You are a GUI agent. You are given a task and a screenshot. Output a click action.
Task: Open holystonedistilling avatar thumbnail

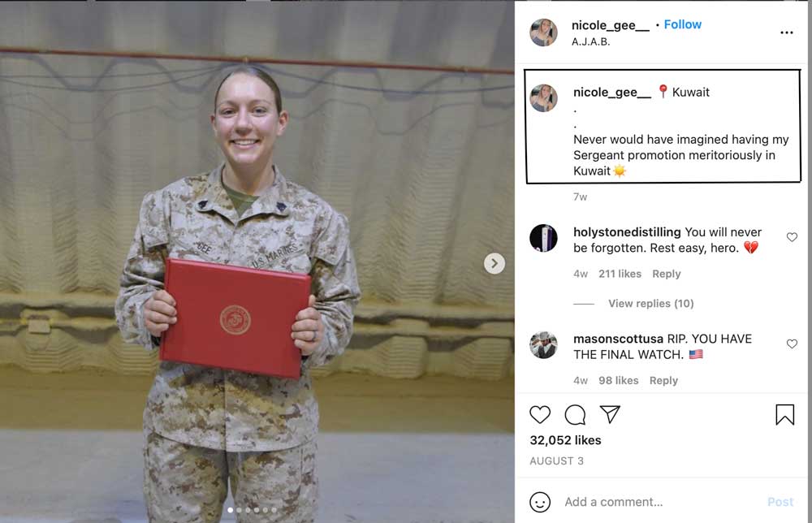click(543, 238)
